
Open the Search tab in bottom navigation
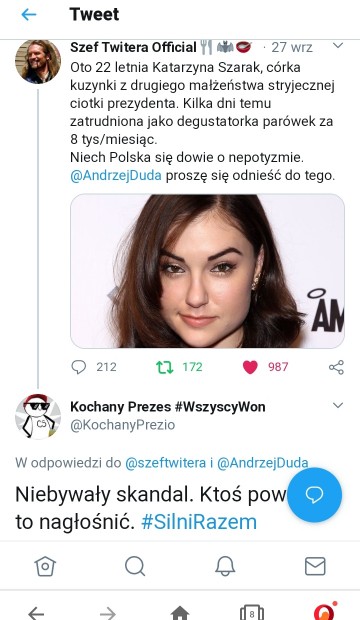point(135,566)
